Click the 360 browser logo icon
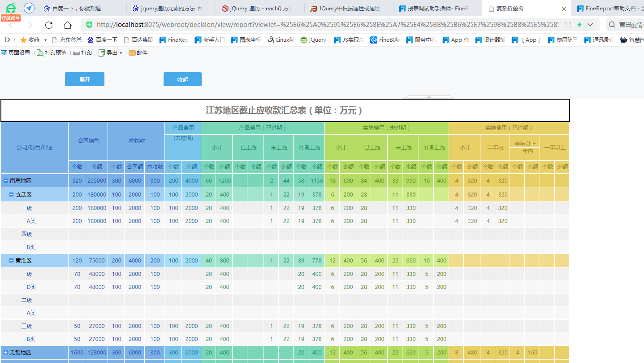 [11, 8]
